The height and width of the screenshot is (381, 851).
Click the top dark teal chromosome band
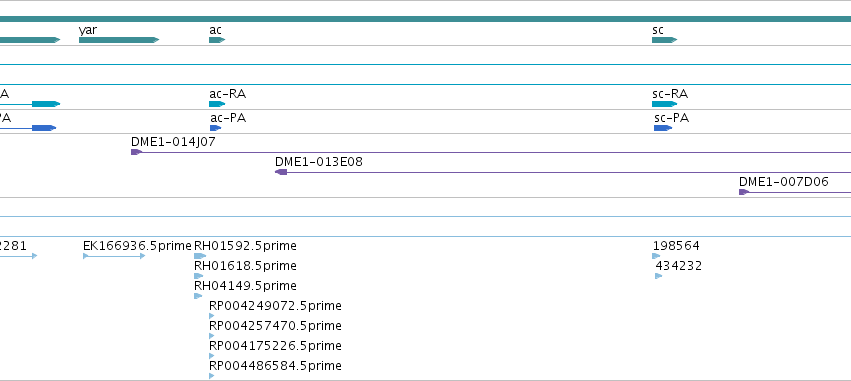tap(426, 19)
